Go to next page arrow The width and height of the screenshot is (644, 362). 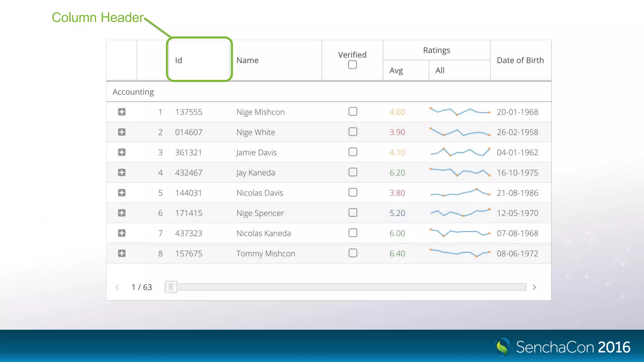coord(534,287)
